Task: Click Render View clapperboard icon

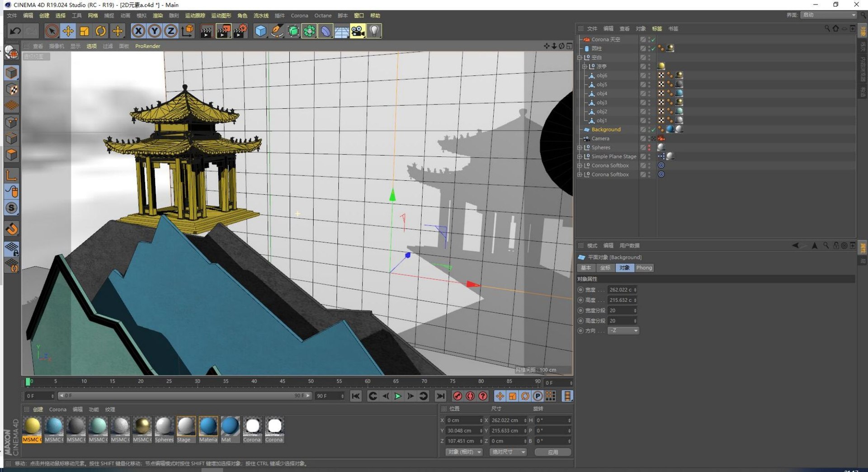Action: (207, 31)
